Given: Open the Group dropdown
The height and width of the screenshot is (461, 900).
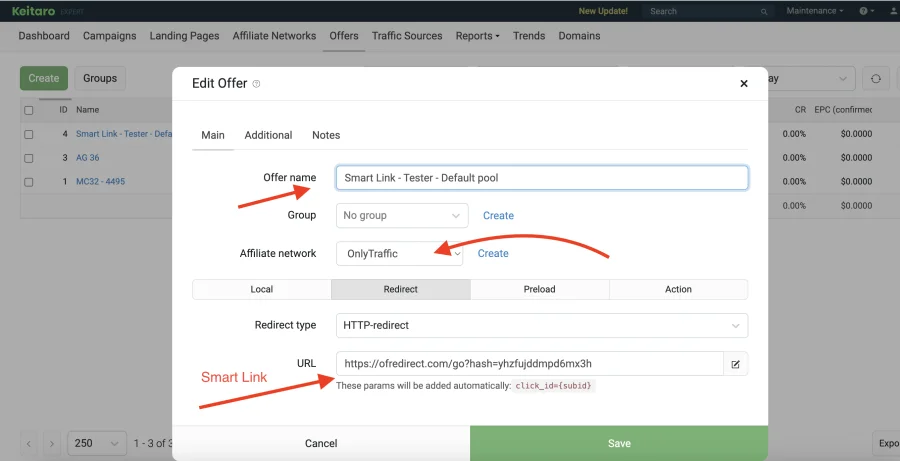Looking at the screenshot, I should click(x=401, y=215).
